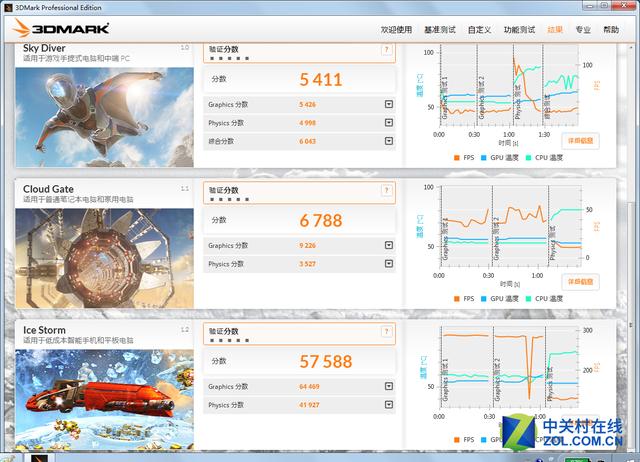
Task: Click the 3DMark window title bar icon
Action: [8, 7]
